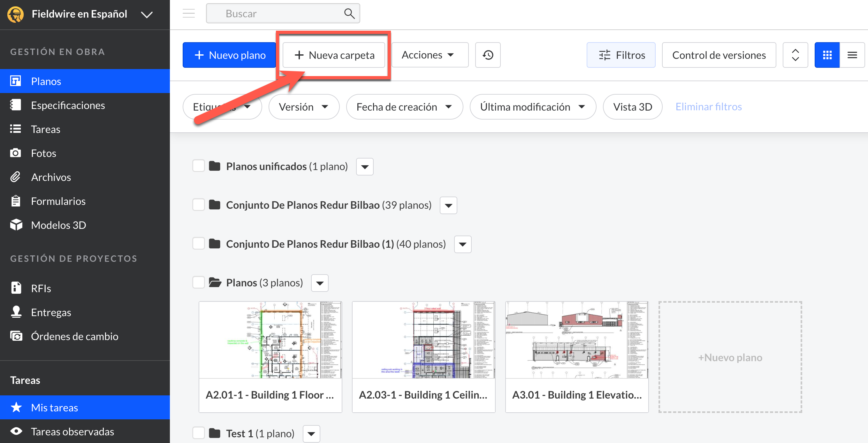Image resolution: width=868 pixels, height=443 pixels.
Task: Check the Planos unificados folder checkbox
Action: tap(198, 166)
